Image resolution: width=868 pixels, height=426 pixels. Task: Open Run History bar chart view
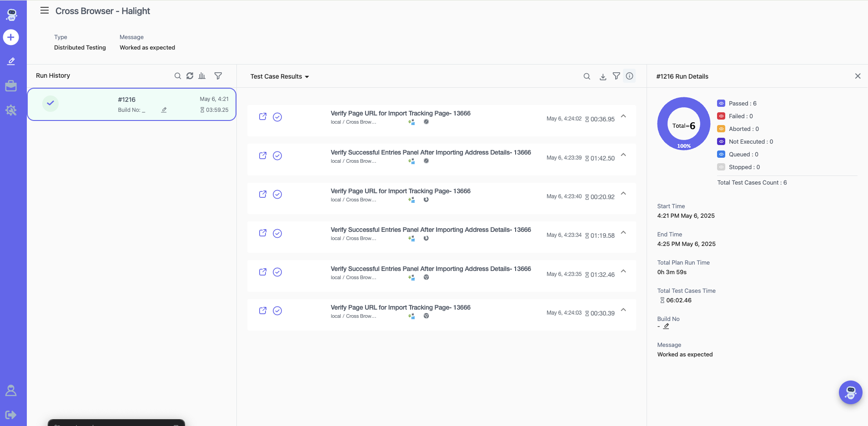[202, 76]
